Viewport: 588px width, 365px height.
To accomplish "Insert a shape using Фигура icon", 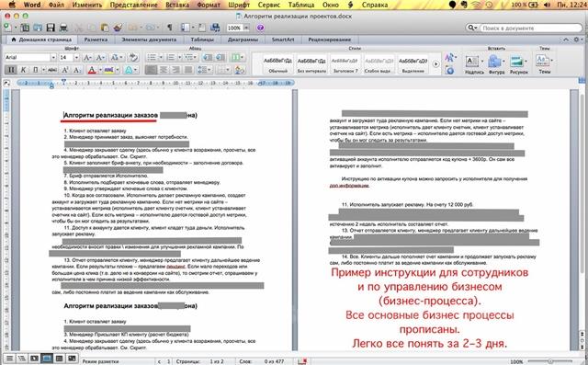I will pyautogui.click(x=496, y=63).
